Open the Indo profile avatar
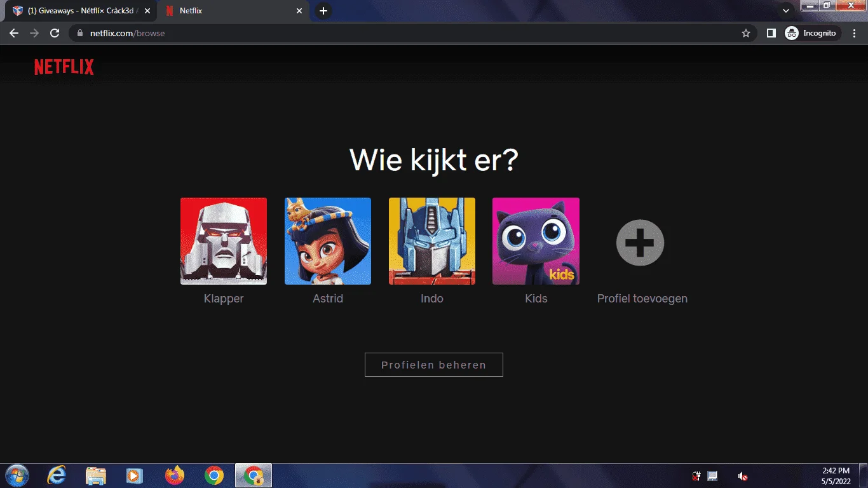 coord(432,241)
